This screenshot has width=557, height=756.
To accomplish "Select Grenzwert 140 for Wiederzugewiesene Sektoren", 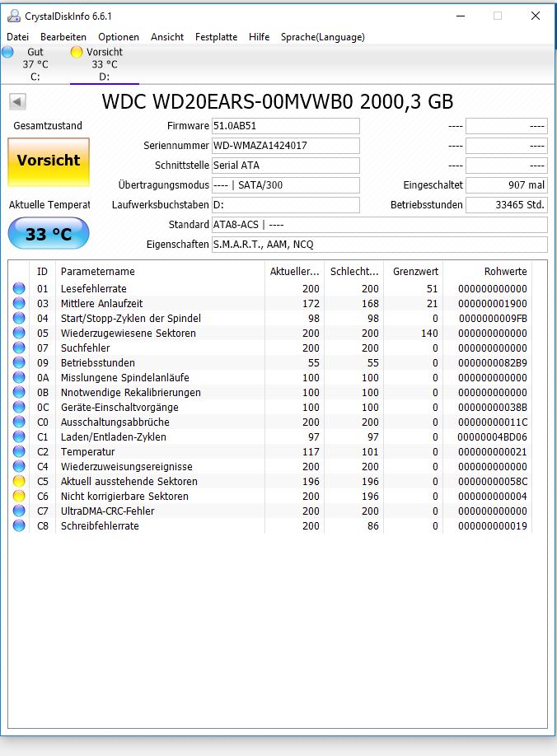I will pyautogui.click(x=429, y=334).
